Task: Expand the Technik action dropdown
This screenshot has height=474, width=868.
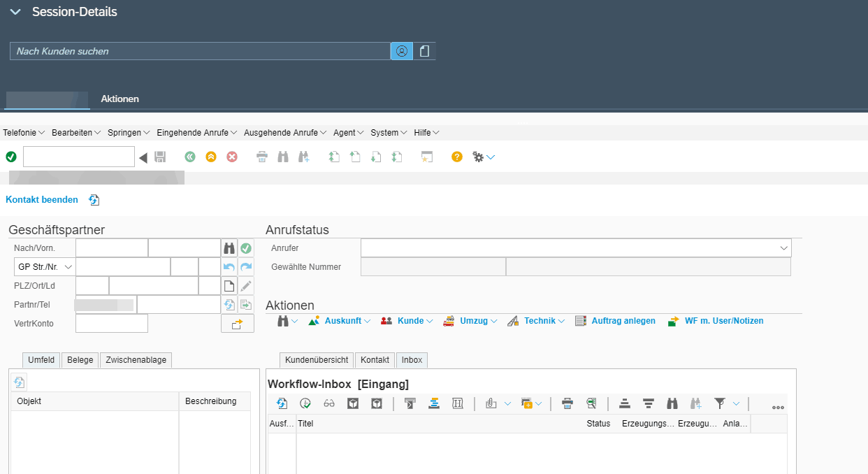Action: pyautogui.click(x=561, y=321)
